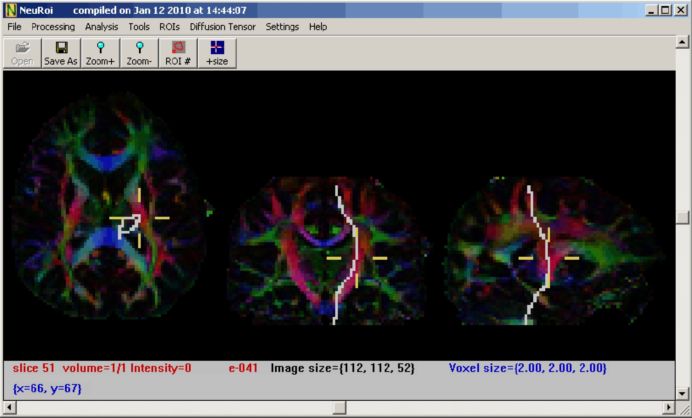This screenshot has height=418, width=692.
Task: Open the Help menu
Action: point(317,26)
